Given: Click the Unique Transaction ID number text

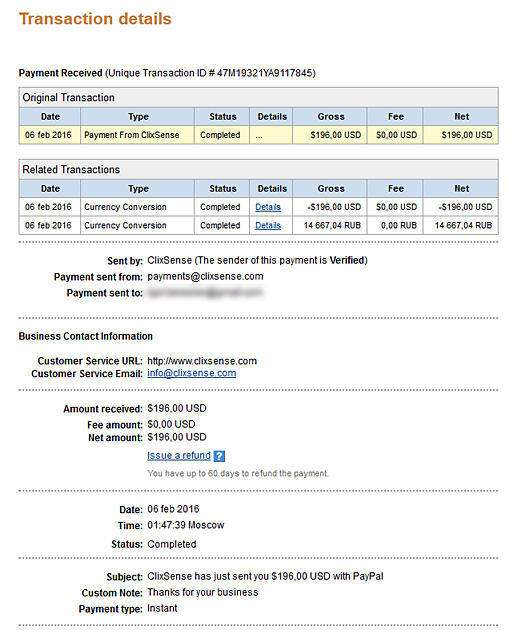Looking at the screenshot, I should (x=266, y=73).
